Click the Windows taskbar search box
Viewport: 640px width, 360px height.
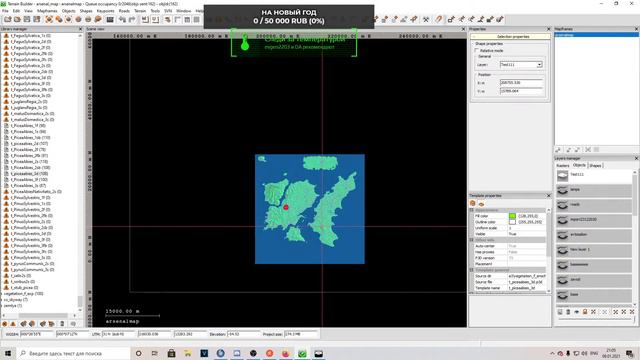point(74,353)
